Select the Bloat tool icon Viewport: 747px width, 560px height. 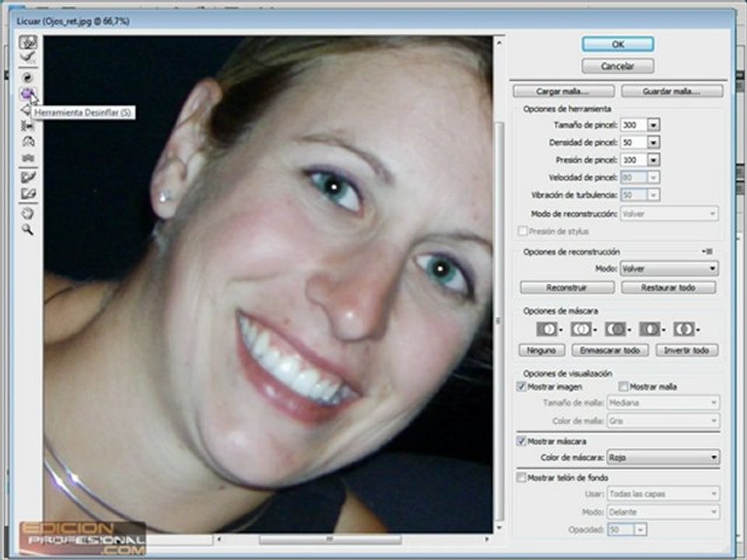click(x=26, y=110)
